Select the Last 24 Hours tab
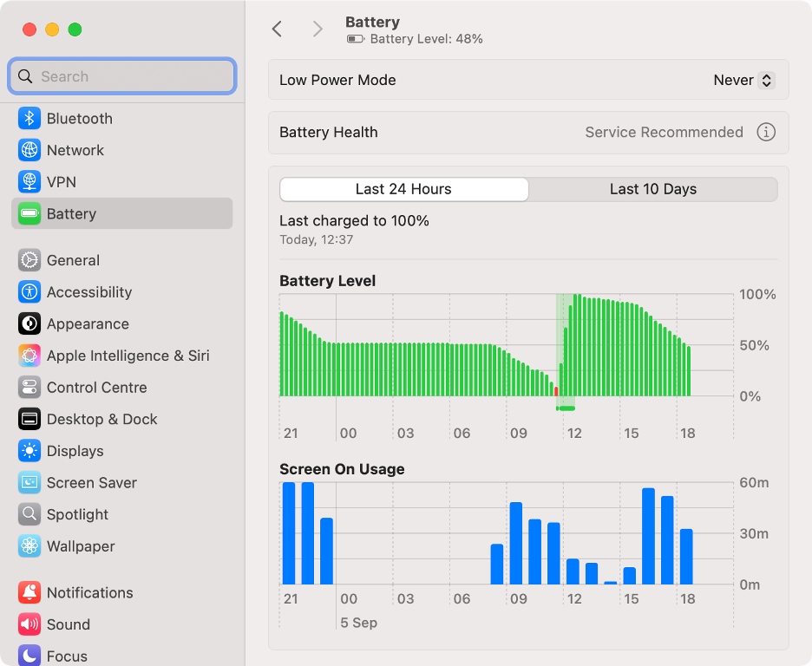812x666 pixels. [403, 189]
